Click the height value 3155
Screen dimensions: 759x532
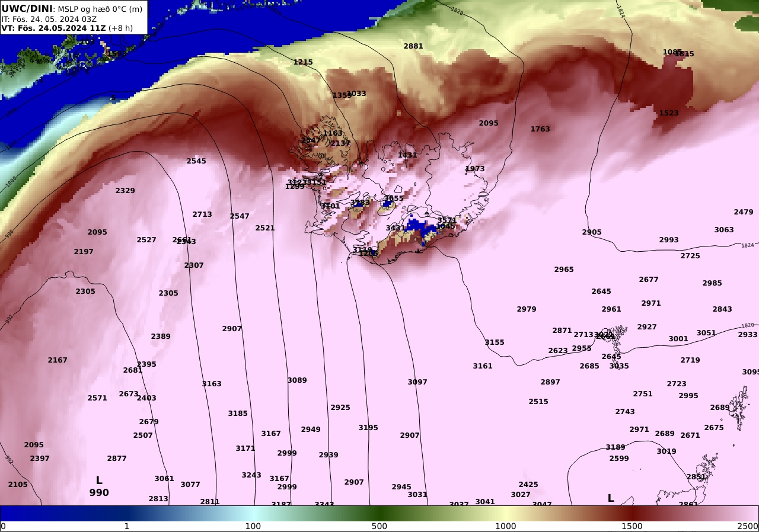click(495, 342)
